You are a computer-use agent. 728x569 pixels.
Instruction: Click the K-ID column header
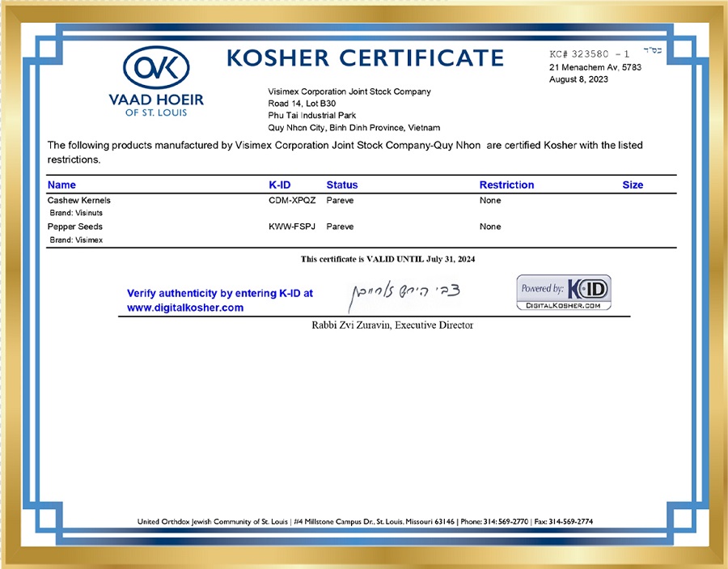point(280,185)
